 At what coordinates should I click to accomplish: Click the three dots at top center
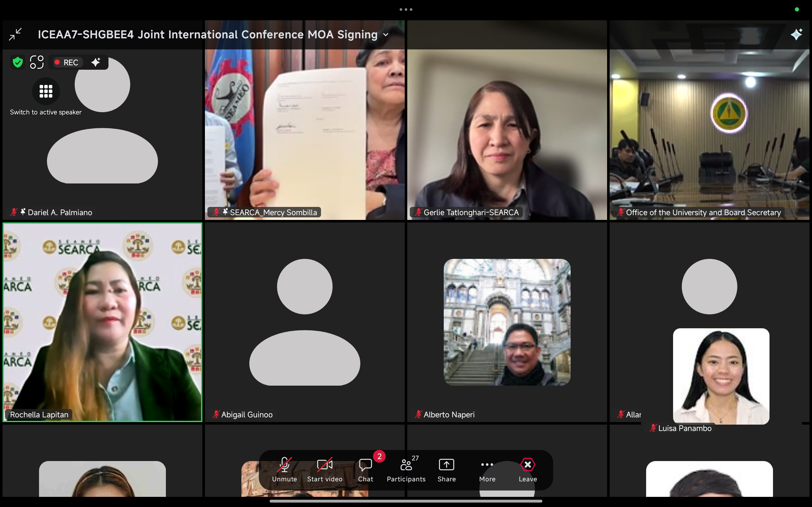coord(406,10)
